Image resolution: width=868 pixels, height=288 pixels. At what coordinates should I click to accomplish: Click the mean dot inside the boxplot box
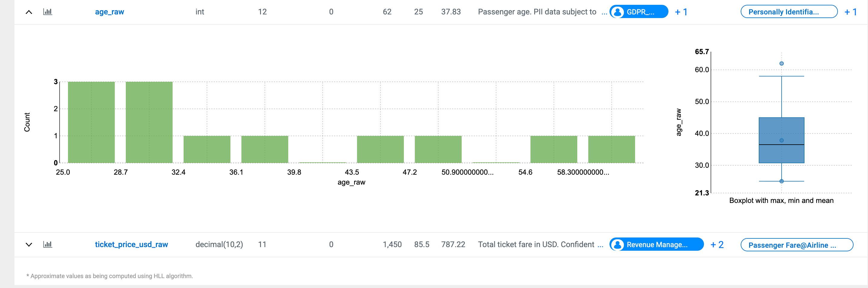(781, 140)
